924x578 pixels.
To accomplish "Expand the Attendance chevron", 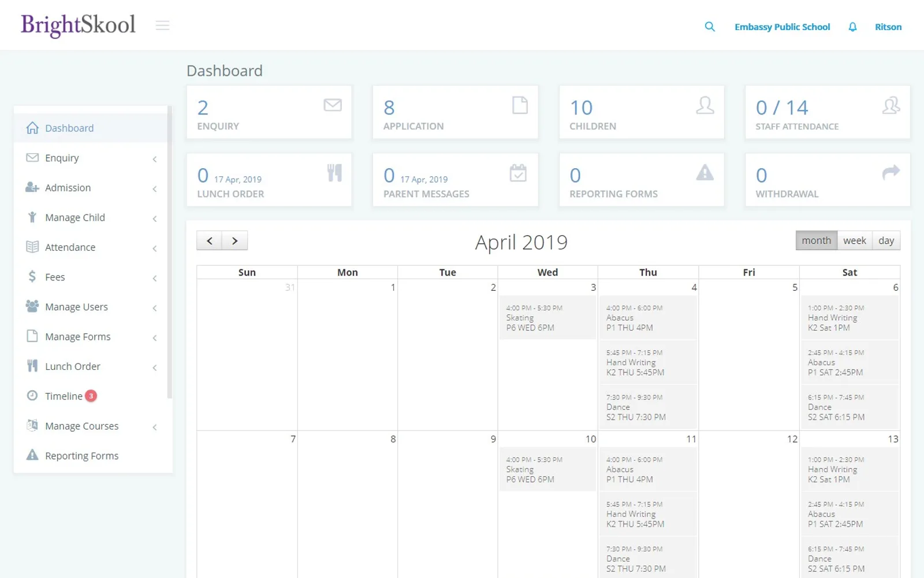I will pyautogui.click(x=155, y=249).
